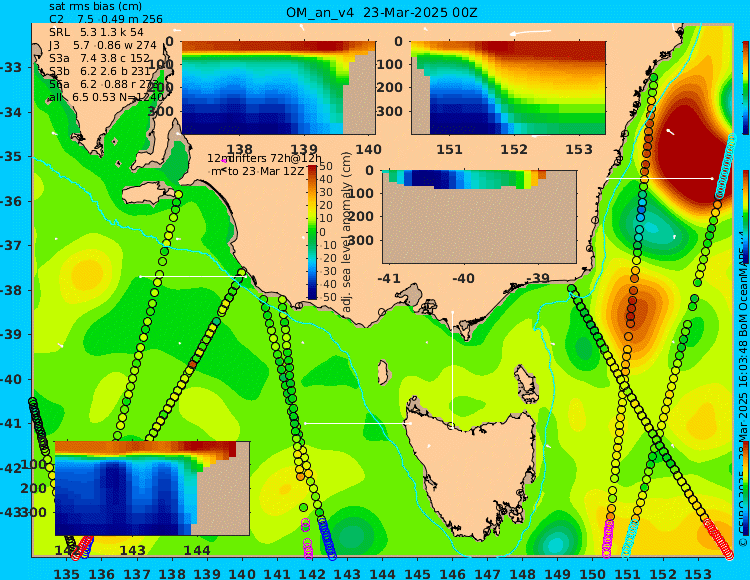Click the 'SRL 5.3 1.3 k 54' statistics row

[x=96, y=32]
